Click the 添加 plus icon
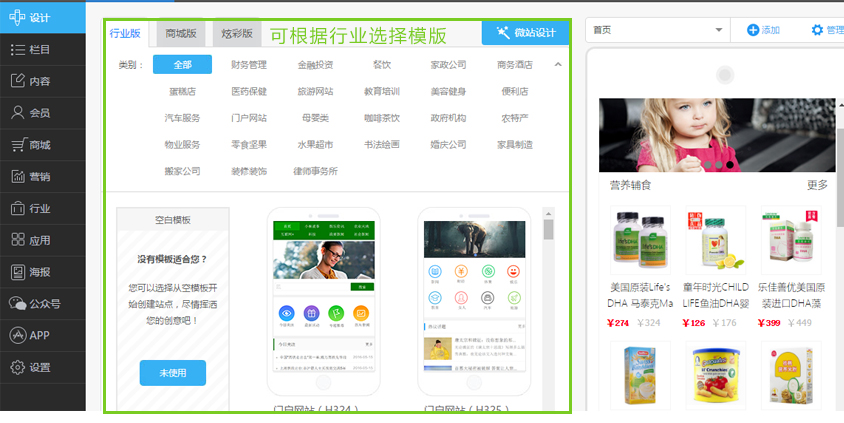844x423 pixels. tap(753, 30)
